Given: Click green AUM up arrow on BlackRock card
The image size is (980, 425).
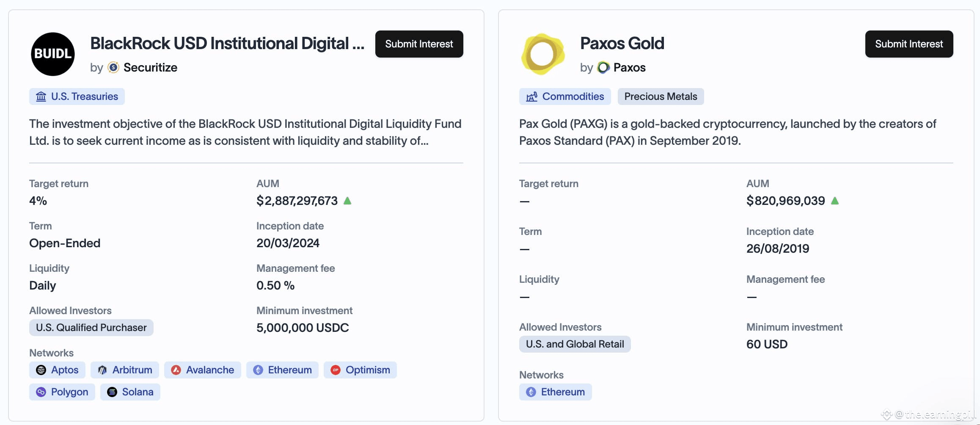Looking at the screenshot, I should pyautogui.click(x=347, y=201).
